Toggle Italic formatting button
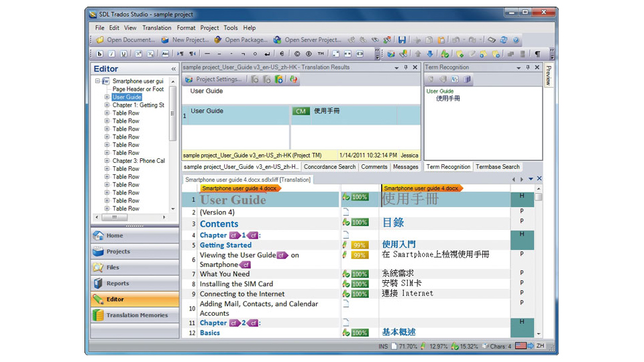Image resolution: width=644 pixels, height=362 pixels. [x=112, y=54]
